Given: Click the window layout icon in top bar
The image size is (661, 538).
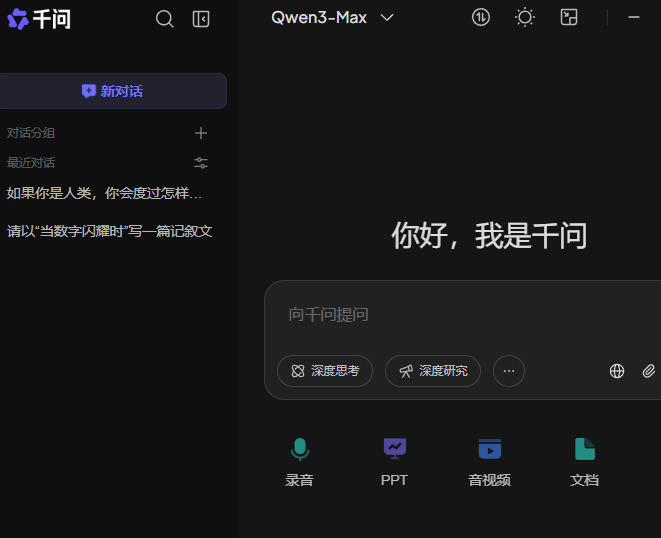Looking at the screenshot, I should [x=569, y=17].
